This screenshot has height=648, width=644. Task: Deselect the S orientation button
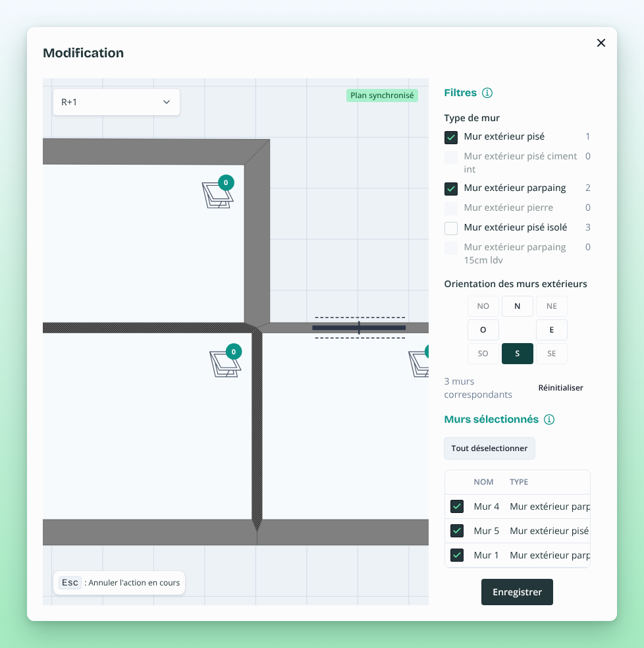(517, 354)
